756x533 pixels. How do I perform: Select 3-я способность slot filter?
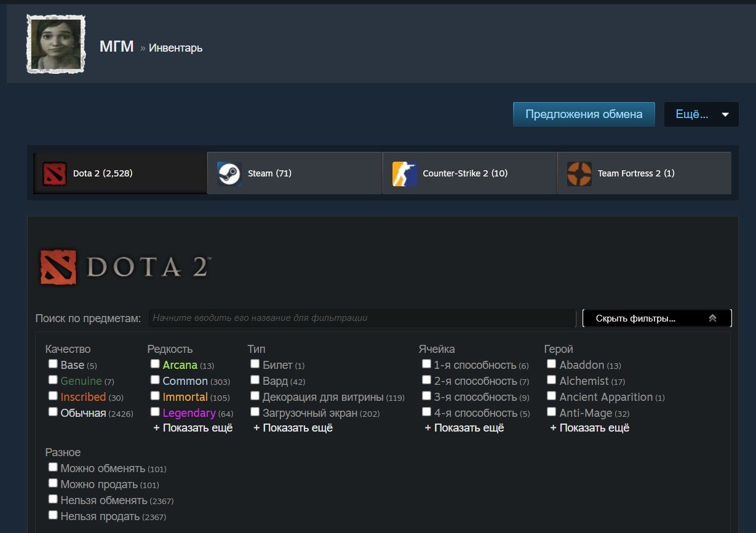[426, 396]
